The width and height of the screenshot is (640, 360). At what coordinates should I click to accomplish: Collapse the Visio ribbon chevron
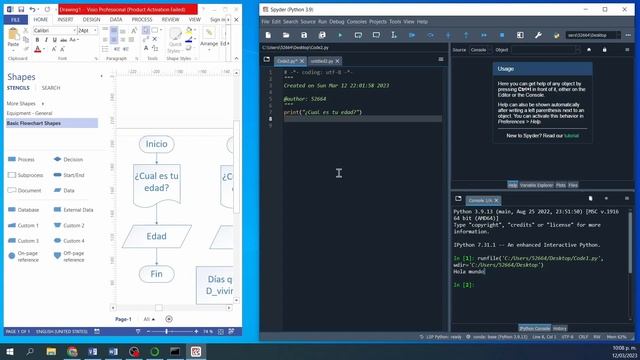click(236, 58)
